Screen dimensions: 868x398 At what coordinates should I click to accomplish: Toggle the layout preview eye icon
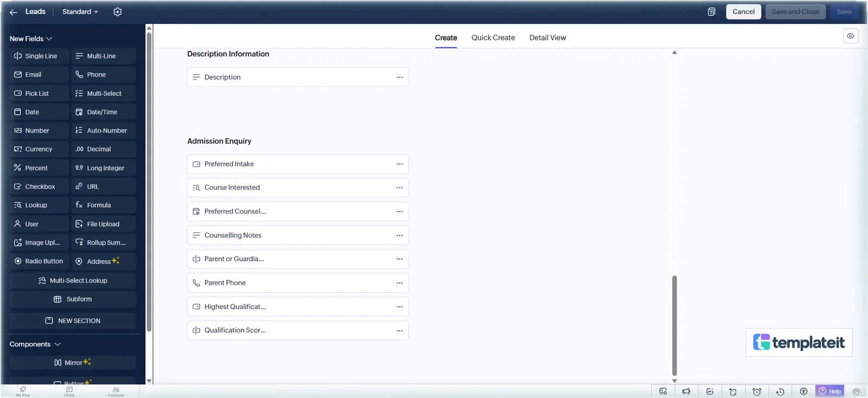pos(851,36)
